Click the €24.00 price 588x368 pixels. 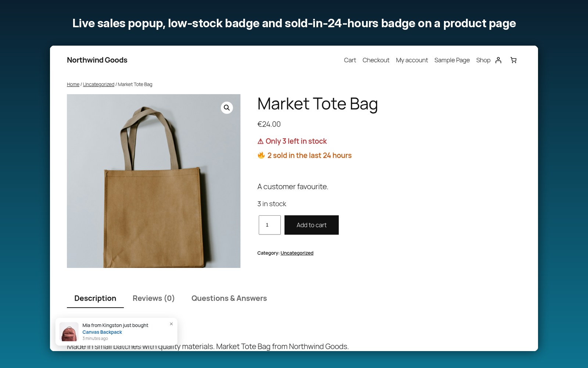coord(269,124)
